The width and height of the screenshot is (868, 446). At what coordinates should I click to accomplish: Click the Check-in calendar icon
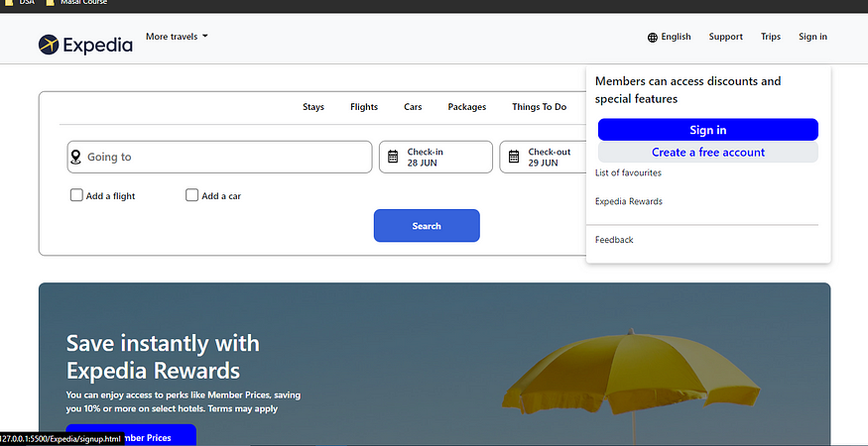(393, 157)
